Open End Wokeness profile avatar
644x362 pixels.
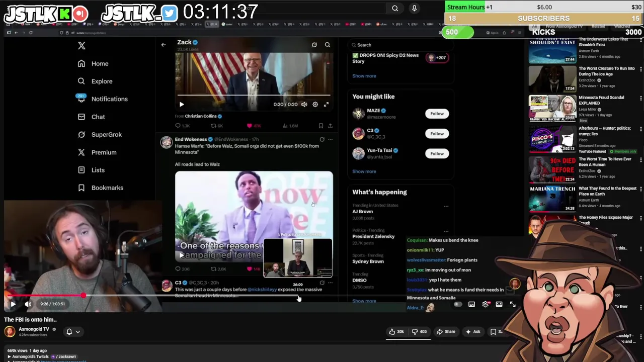[x=166, y=142]
